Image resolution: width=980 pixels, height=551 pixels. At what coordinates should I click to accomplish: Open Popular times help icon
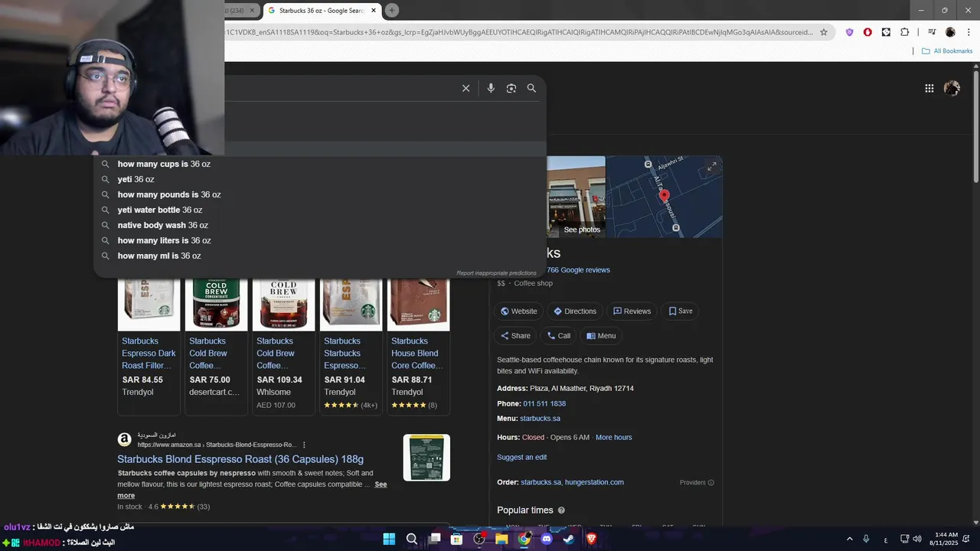[x=561, y=510]
